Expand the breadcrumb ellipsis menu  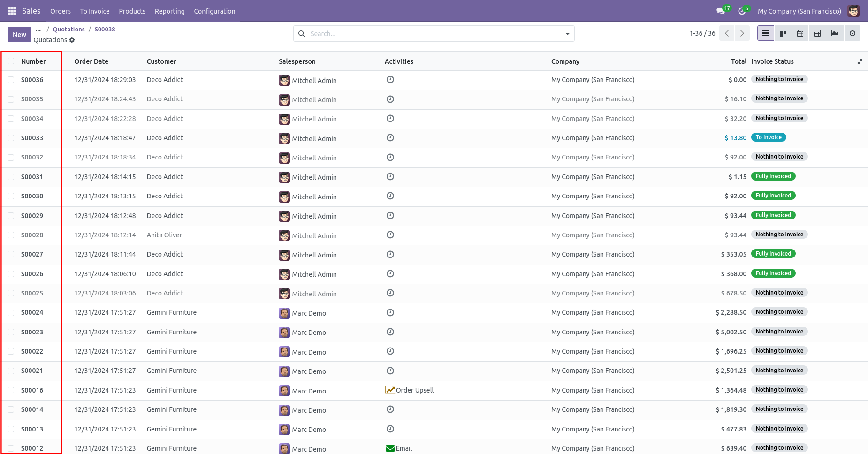tap(38, 30)
